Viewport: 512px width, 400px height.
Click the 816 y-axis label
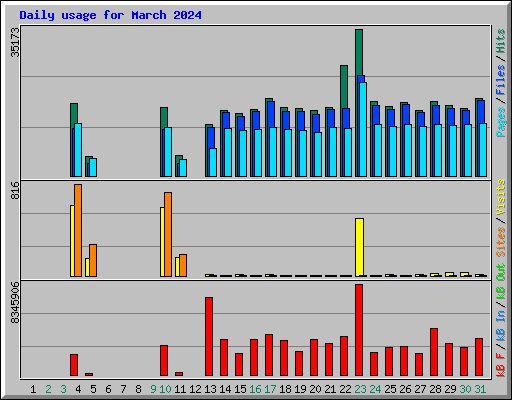click(x=15, y=190)
